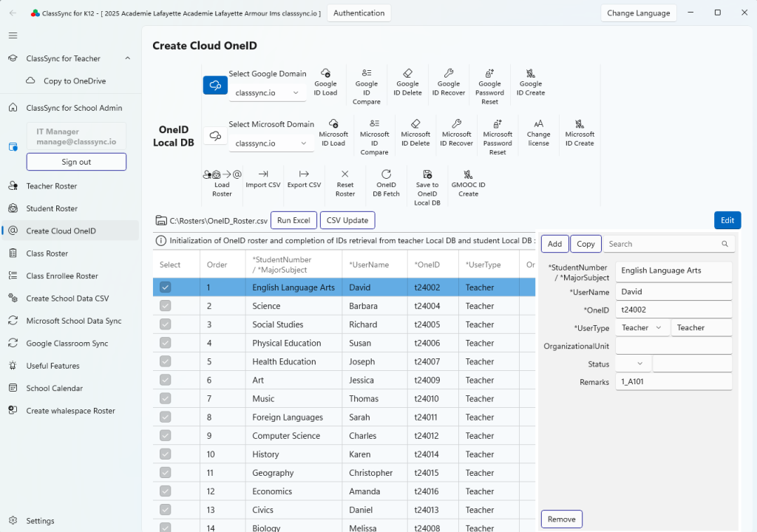Select Google ID Recover tool

(449, 83)
